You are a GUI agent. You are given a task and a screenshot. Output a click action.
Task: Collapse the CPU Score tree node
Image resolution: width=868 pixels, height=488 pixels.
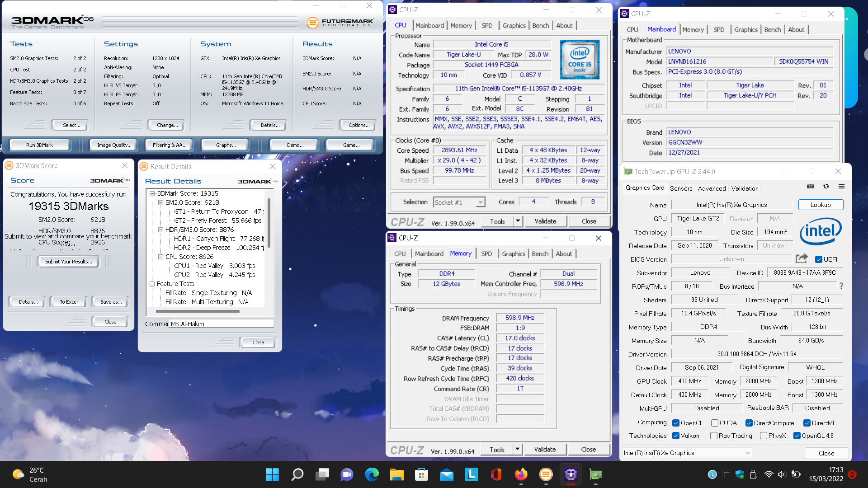160,257
